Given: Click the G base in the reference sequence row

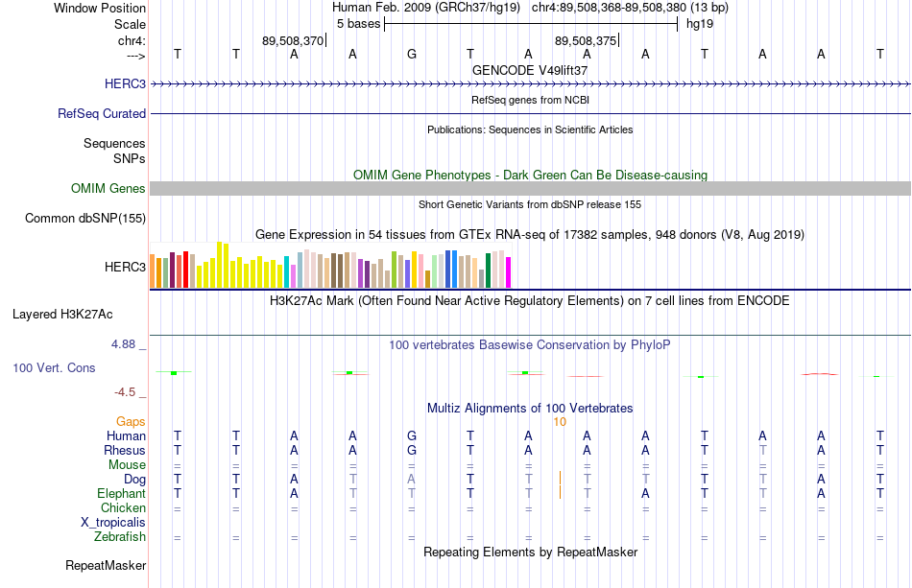Looking at the screenshot, I should point(412,54).
